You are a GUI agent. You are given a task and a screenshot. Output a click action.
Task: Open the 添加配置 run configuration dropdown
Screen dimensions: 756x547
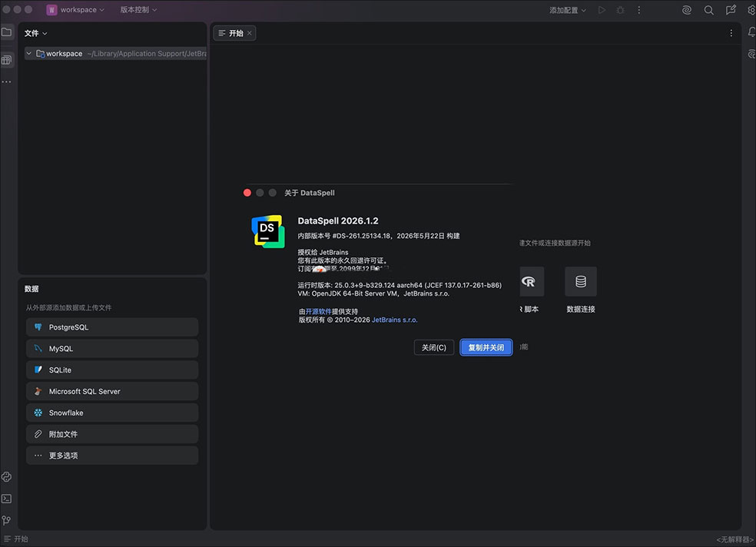click(x=568, y=10)
